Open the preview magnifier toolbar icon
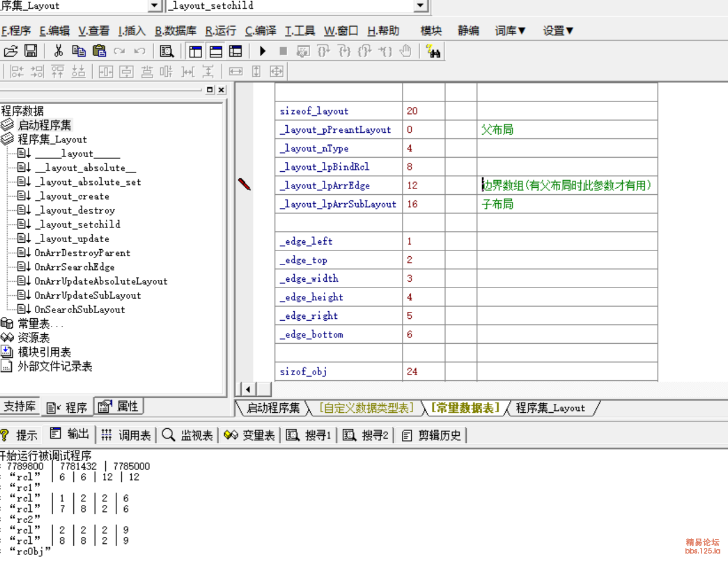Screen dimensions: 728x561 167,51
